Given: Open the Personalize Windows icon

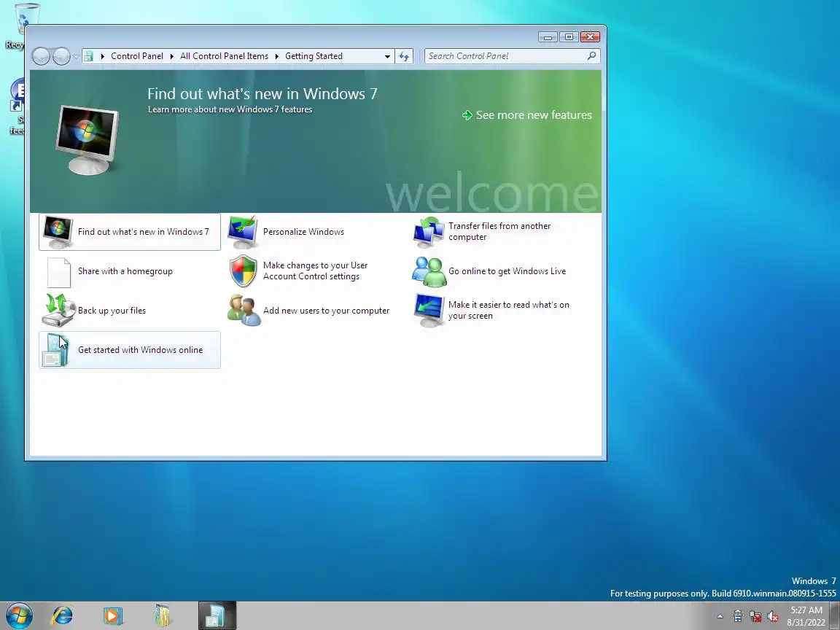Looking at the screenshot, I should tap(243, 232).
